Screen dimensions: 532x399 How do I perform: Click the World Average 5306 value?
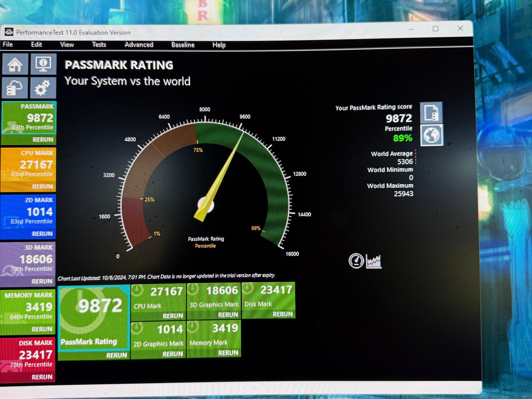point(405,162)
